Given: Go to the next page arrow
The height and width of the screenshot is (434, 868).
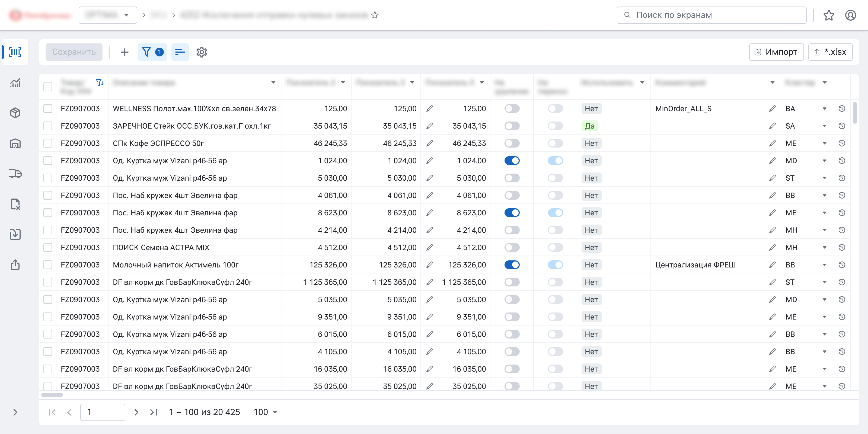Looking at the screenshot, I should coord(136,412).
